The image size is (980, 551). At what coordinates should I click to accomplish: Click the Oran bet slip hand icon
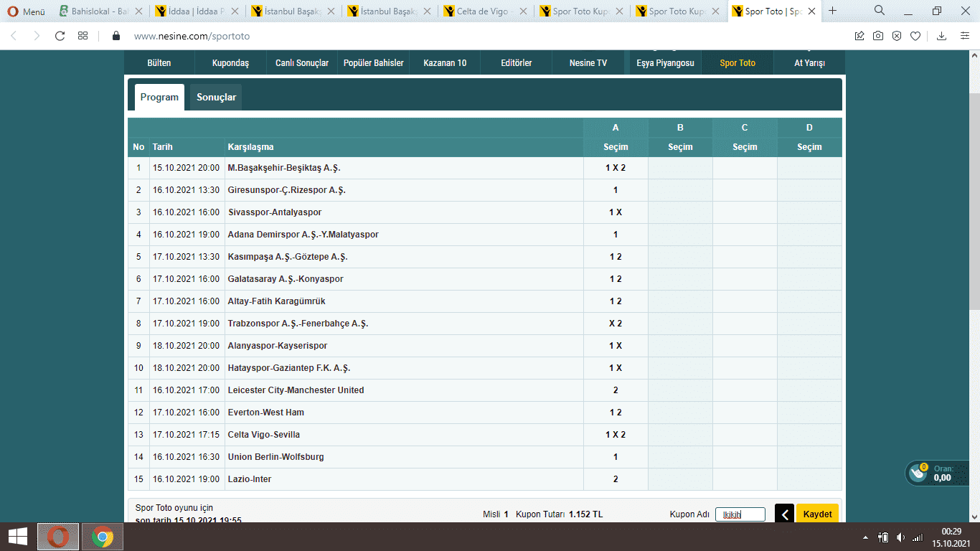tap(918, 473)
